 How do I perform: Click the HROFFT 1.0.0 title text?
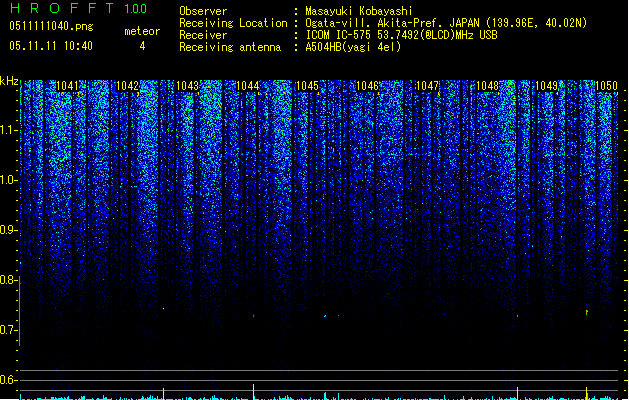pos(78,8)
